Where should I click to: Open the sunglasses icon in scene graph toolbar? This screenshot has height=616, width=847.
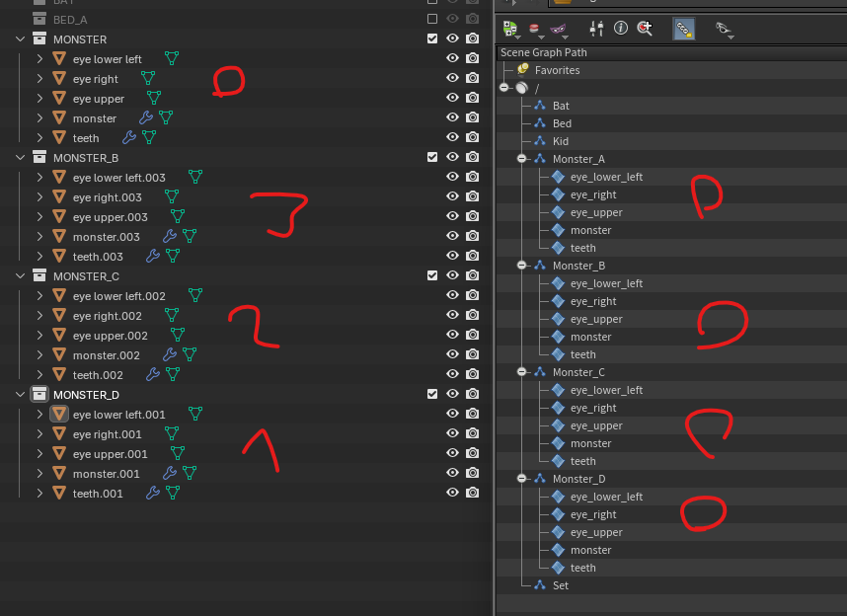[x=723, y=28]
